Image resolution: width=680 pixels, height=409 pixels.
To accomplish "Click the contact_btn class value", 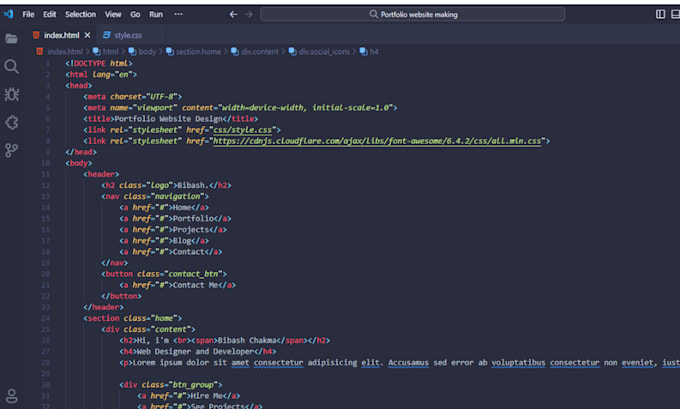I will 193,274.
